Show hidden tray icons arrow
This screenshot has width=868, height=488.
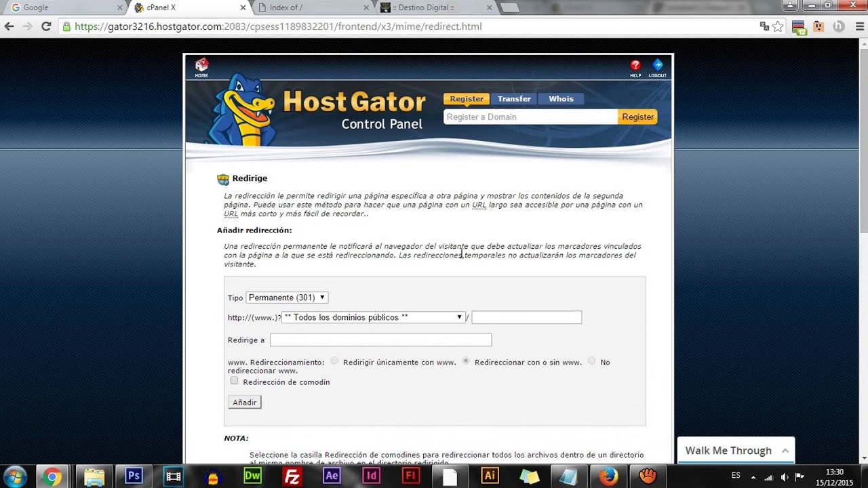pos(753,476)
